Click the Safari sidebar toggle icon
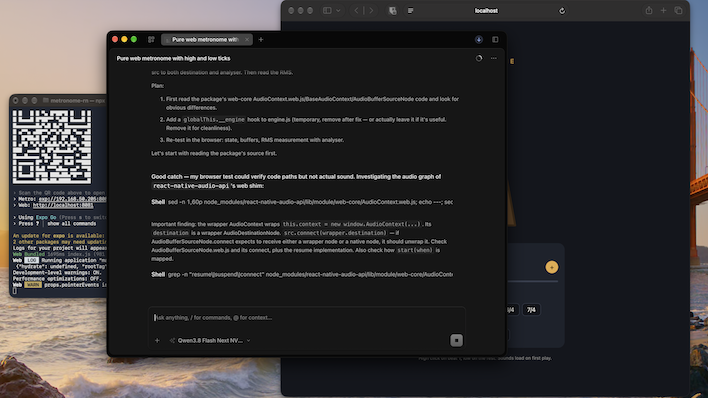This screenshot has width=708, height=398. (327, 10)
